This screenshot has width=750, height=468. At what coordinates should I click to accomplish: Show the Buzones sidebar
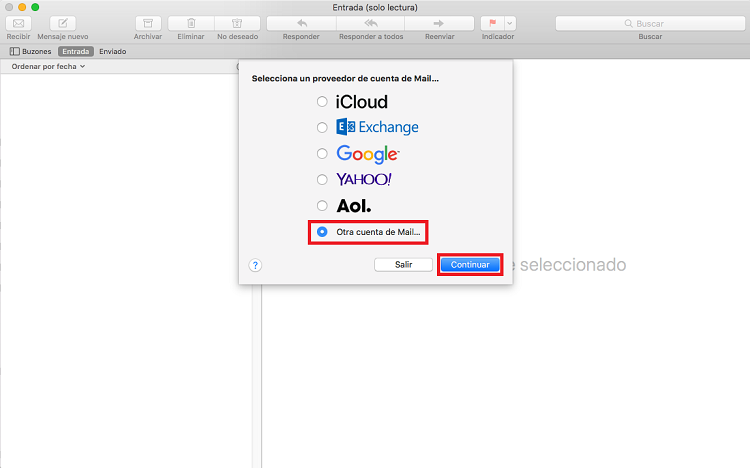tap(31, 51)
